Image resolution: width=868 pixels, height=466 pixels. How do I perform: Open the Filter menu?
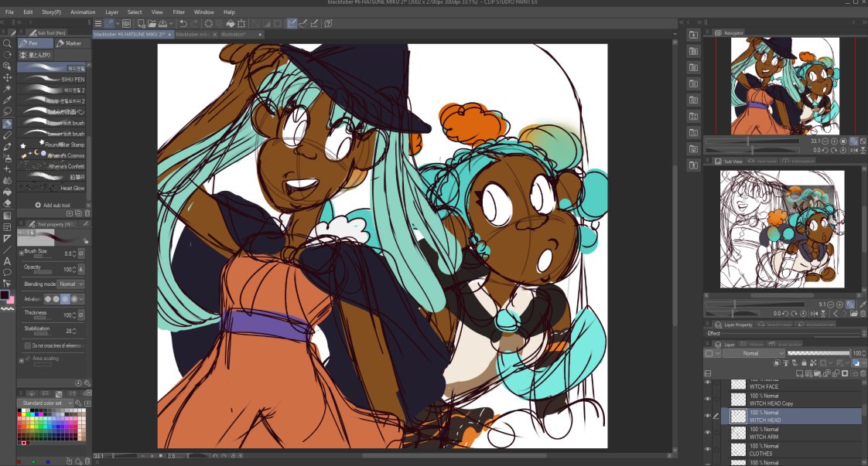(179, 12)
